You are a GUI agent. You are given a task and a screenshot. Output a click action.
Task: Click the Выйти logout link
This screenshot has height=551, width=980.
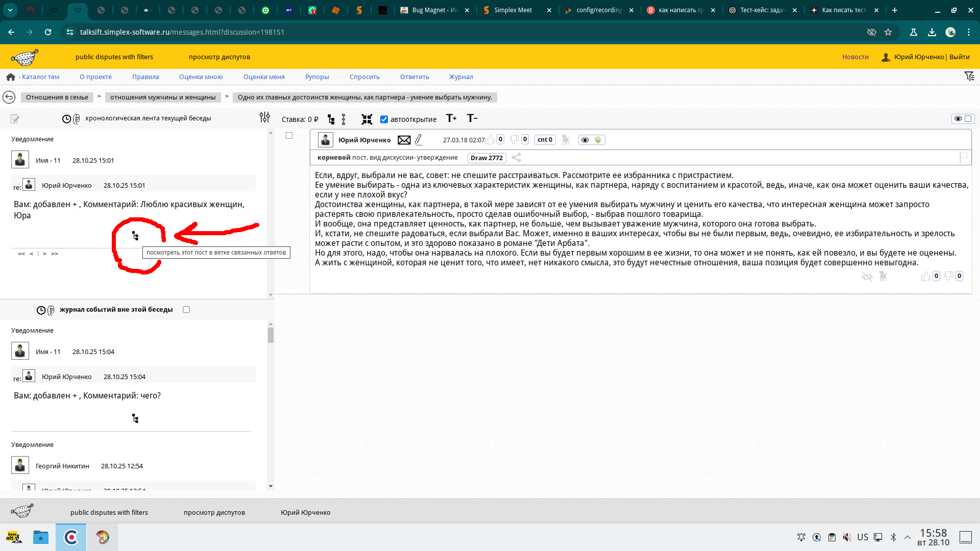[959, 57]
